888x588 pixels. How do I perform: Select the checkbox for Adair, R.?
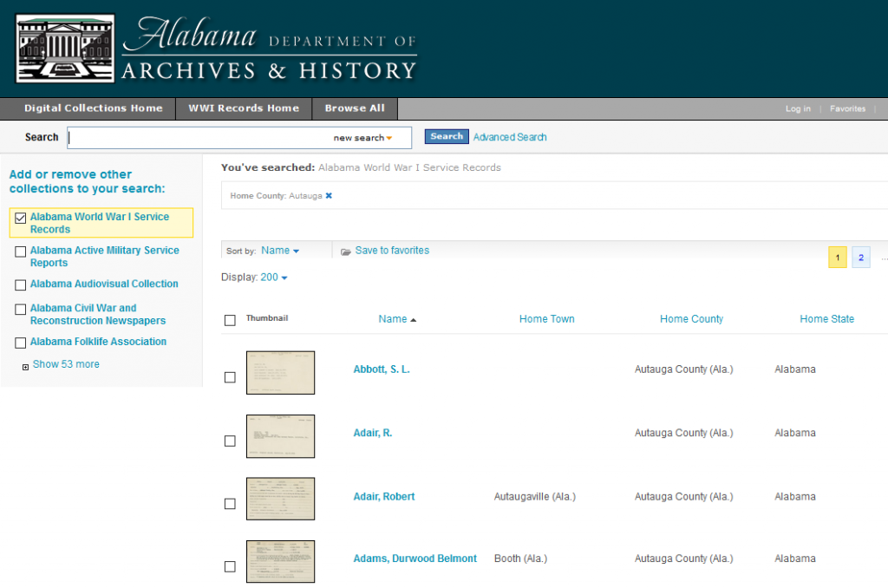click(x=230, y=441)
